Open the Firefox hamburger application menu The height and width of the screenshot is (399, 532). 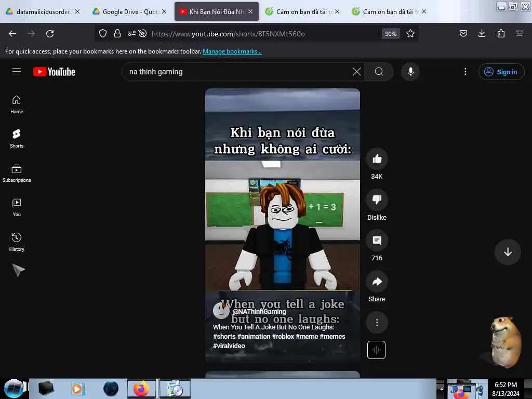520,33
